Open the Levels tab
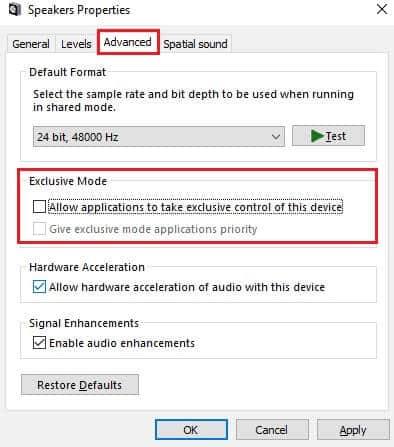 76,44
